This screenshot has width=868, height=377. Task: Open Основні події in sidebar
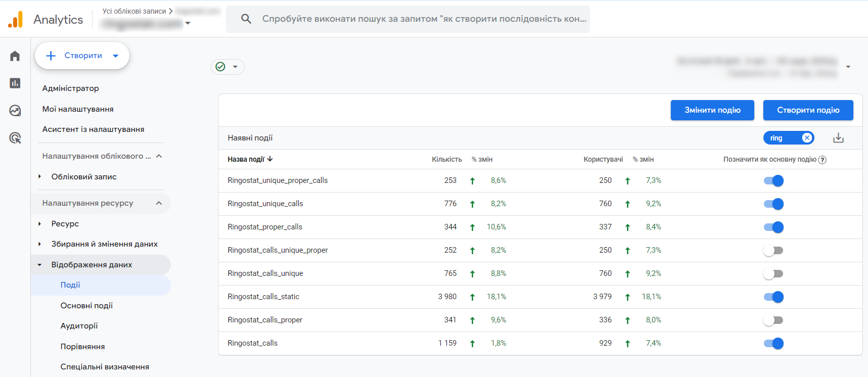(x=86, y=306)
